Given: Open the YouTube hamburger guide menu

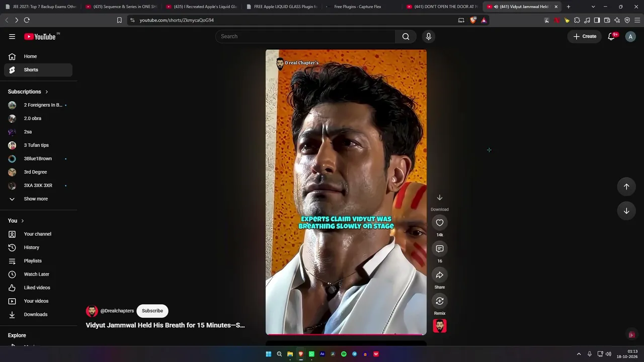Looking at the screenshot, I should point(12,36).
